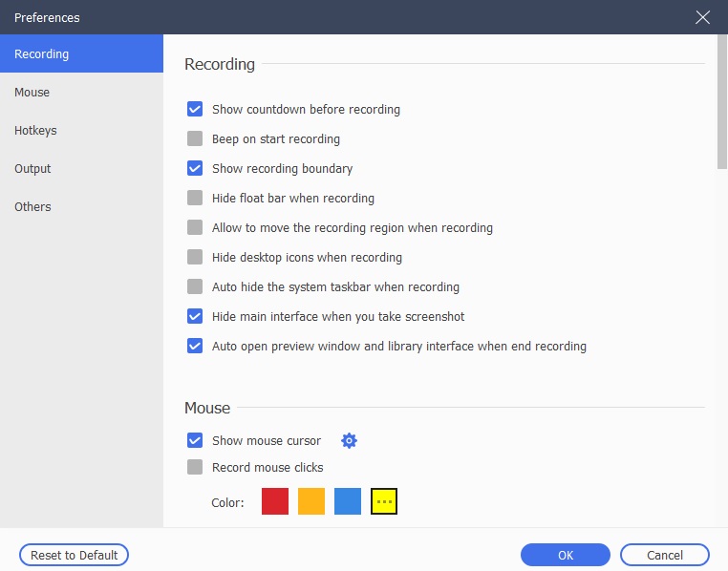The width and height of the screenshot is (728, 571).
Task: Enable Hide desktop icons when recording
Action: [195, 257]
